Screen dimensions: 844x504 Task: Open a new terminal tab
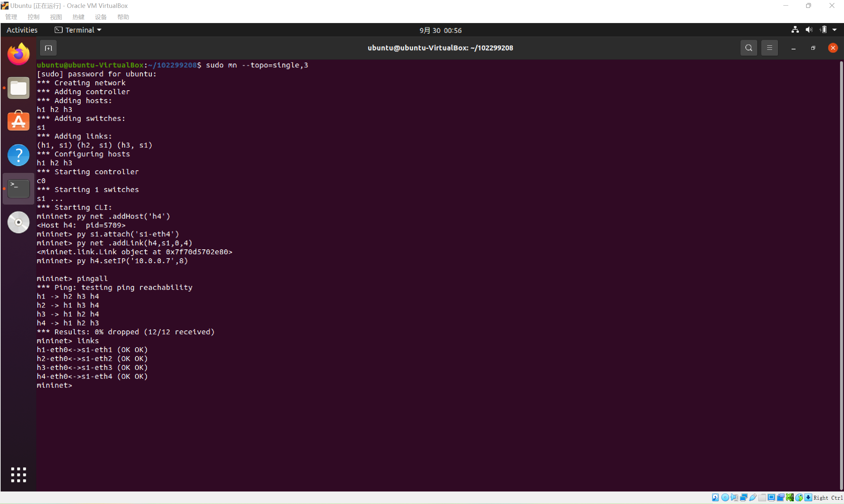(48, 48)
